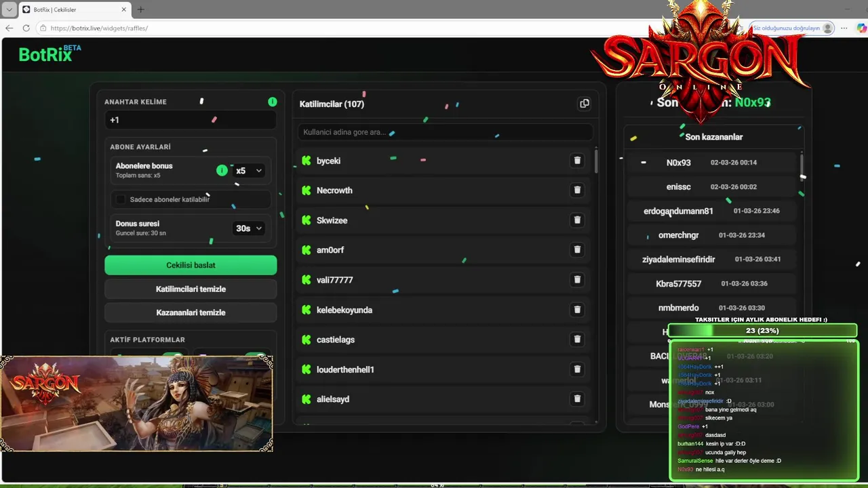Close the BotRix | Cekilisler tab
The width and height of the screenshot is (868, 488).
[124, 9]
